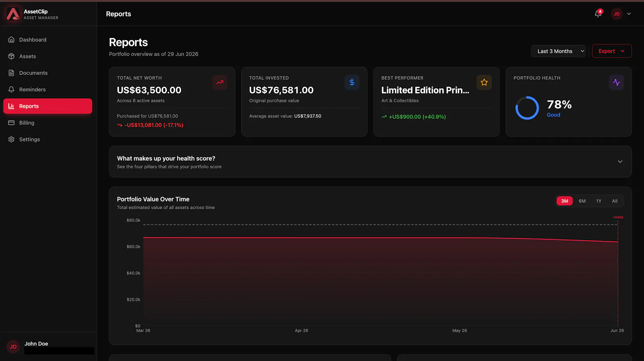Click 'Limited Edition Prin...' best performer title
Viewport: 644px width, 361px height.
click(x=425, y=90)
